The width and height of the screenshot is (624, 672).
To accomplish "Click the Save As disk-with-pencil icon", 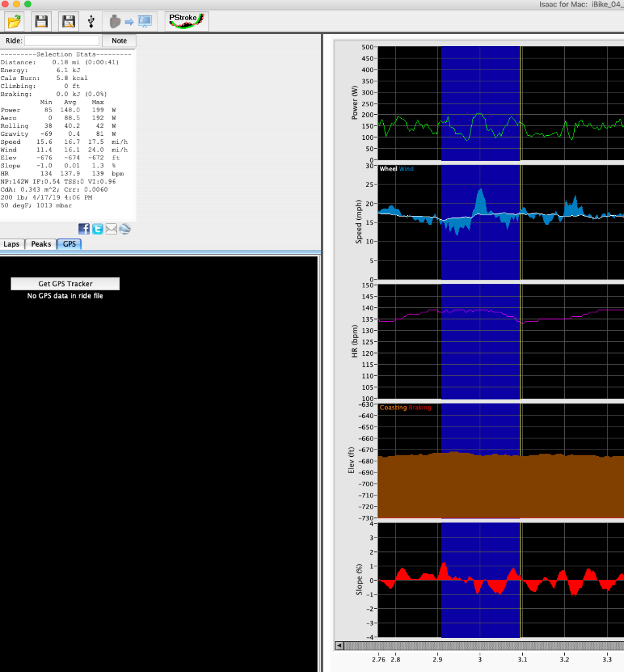I will click(68, 22).
